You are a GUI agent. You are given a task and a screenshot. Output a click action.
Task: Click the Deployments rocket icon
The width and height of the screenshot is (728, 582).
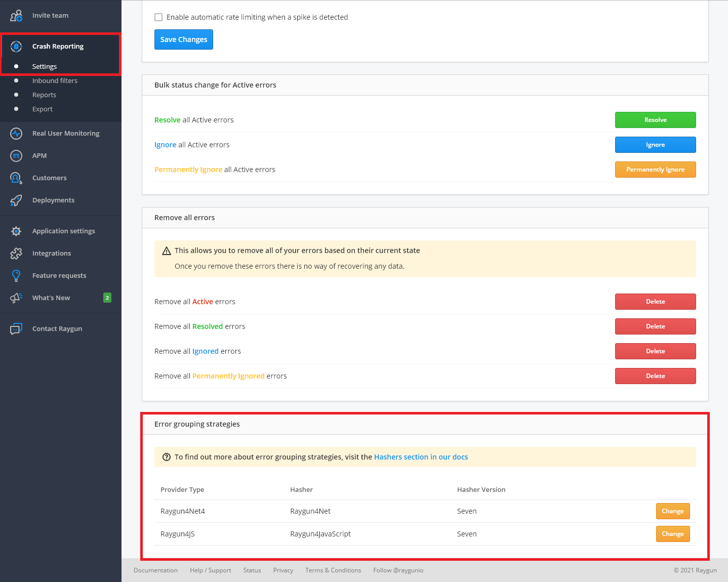click(x=16, y=200)
